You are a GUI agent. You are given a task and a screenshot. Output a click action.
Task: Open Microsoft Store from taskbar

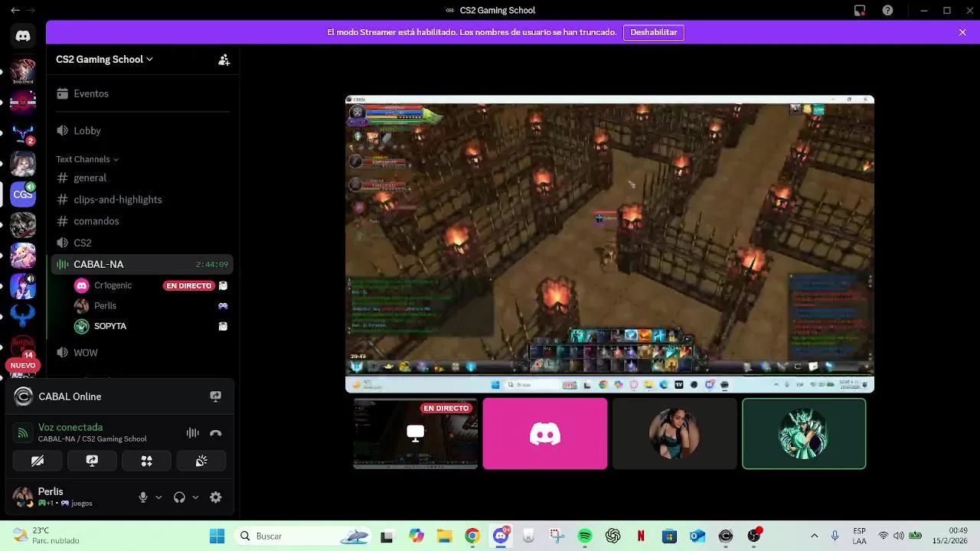click(669, 536)
